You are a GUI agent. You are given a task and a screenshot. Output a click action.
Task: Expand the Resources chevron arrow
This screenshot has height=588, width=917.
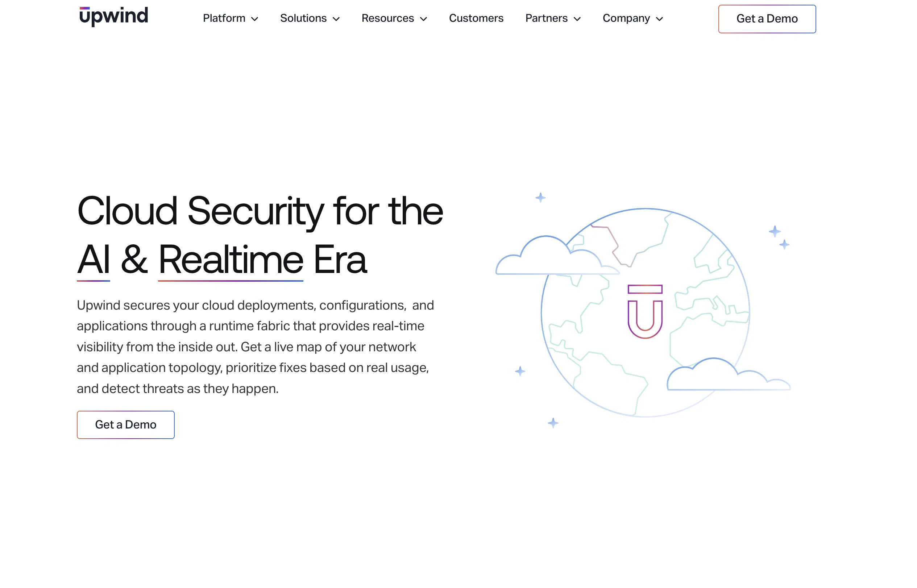pos(423,19)
